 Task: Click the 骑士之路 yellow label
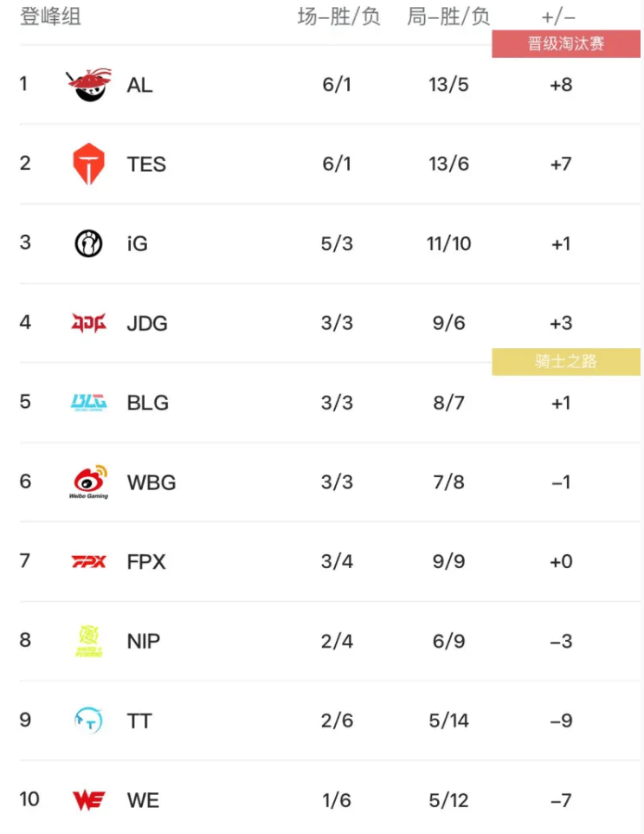point(566,362)
